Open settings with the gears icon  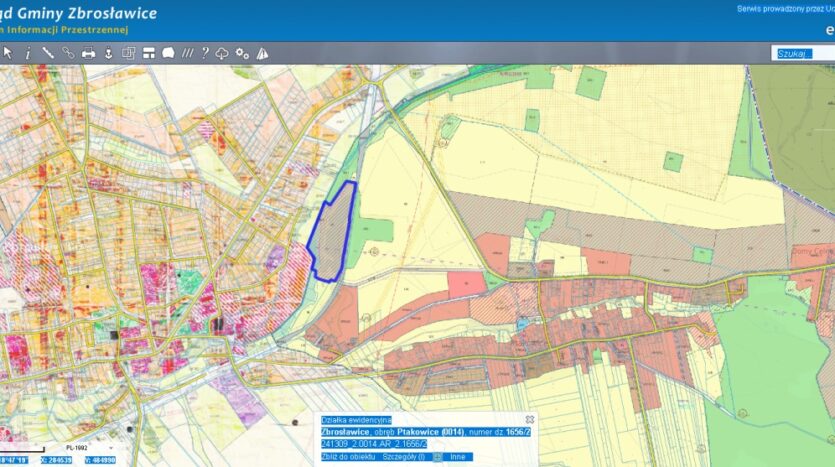[x=242, y=53]
